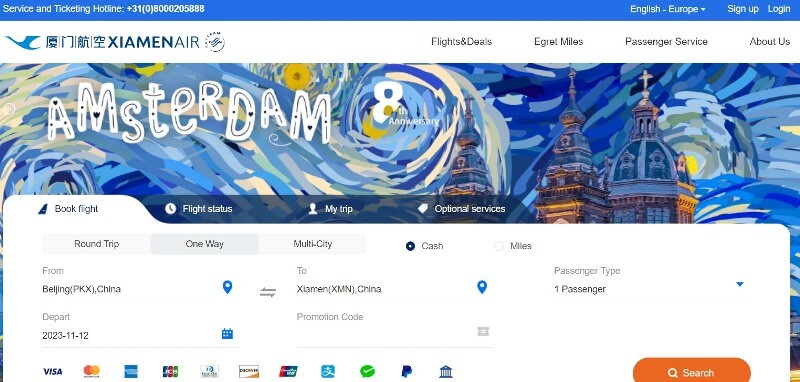Click the bank transfer building icon
This screenshot has height=382, width=800.
coord(445,371)
